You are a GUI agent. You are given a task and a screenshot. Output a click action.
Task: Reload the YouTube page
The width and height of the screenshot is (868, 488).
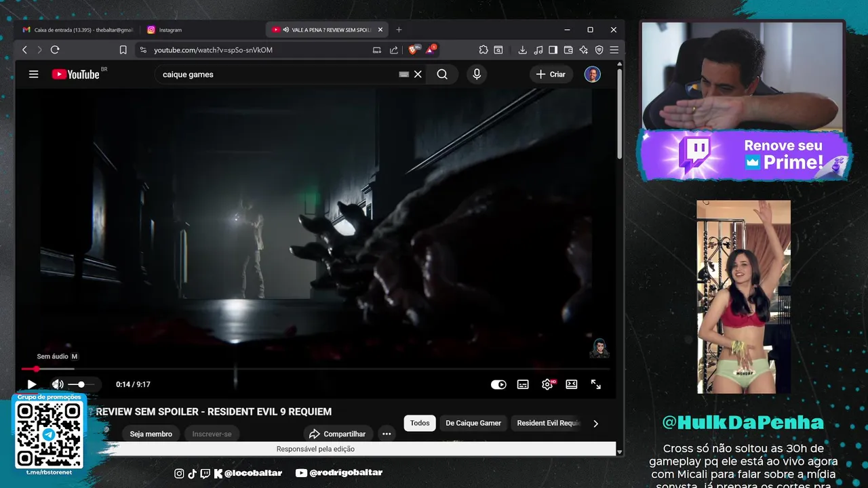(55, 49)
